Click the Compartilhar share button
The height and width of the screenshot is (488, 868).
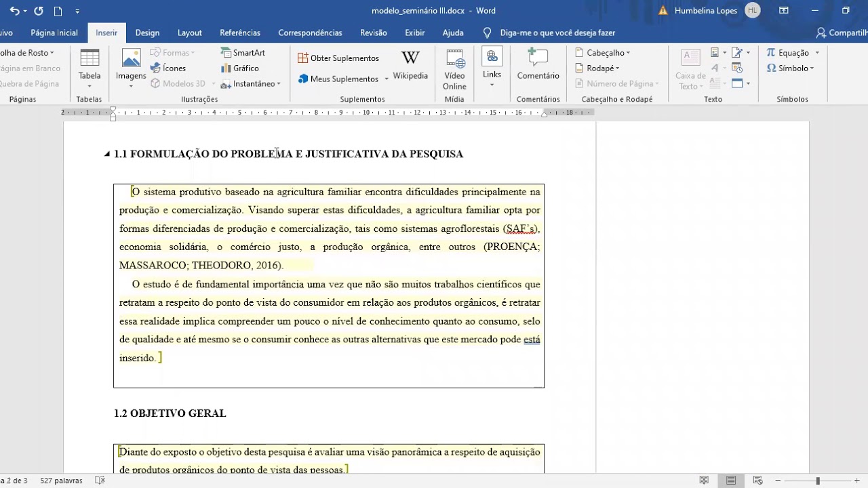pyautogui.click(x=842, y=33)
